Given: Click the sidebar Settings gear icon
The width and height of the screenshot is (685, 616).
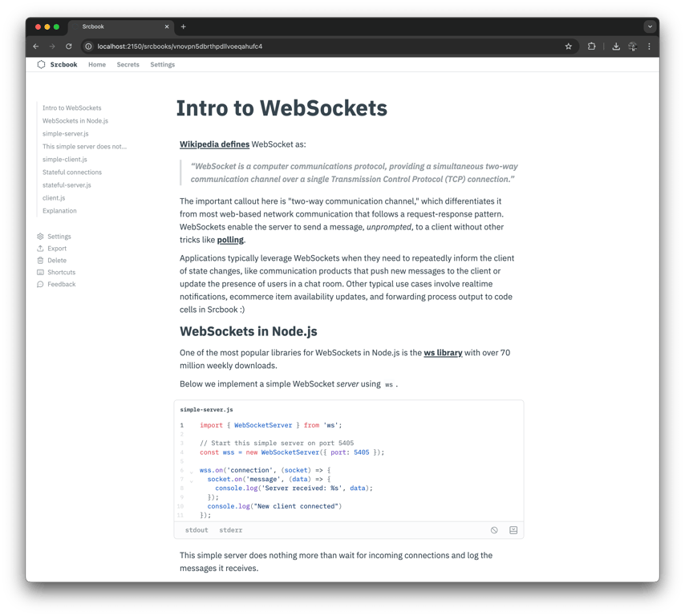Looking at the screenshot, I should [40, 237].
